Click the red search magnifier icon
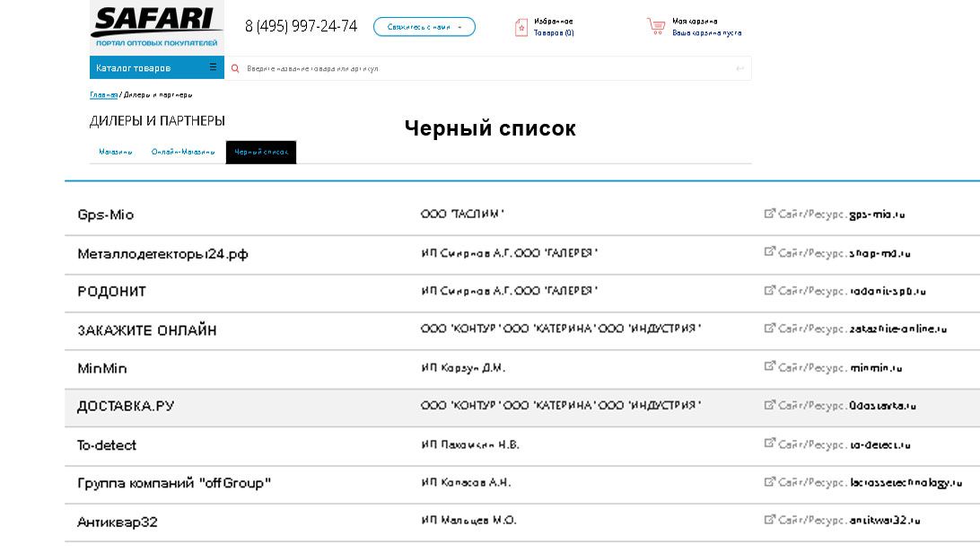Image resolution: width=980 pixels, height=553 pixels. pyautogui.click(x=233, y=66)
